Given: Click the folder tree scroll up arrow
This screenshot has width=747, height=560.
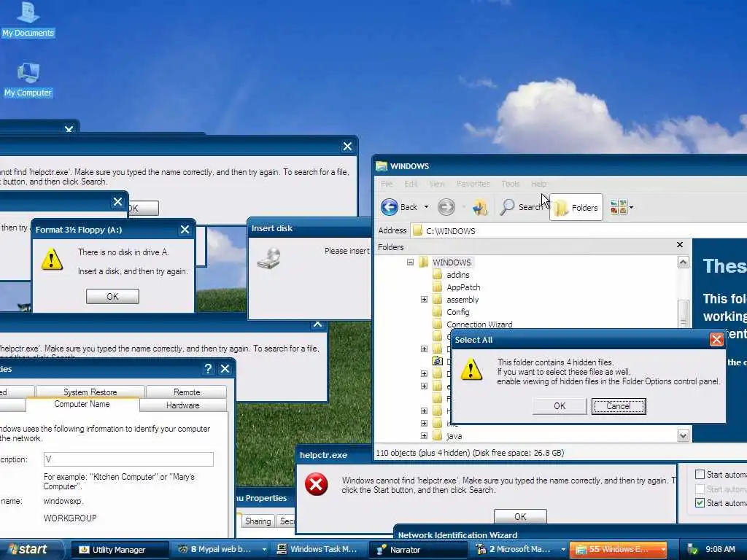Looking at the screenshot, I should [x=683, y=262].
